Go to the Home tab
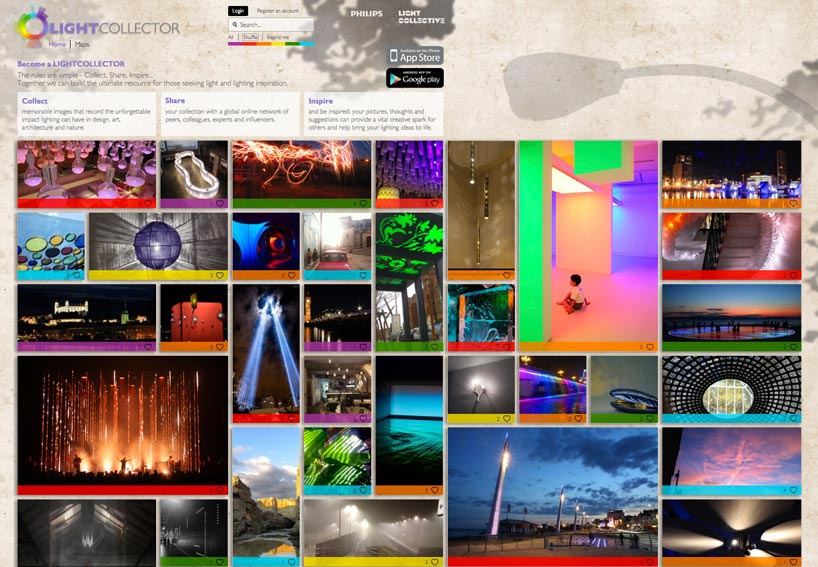Viewport: 818px width, 567px height. [x=57, y=45]
